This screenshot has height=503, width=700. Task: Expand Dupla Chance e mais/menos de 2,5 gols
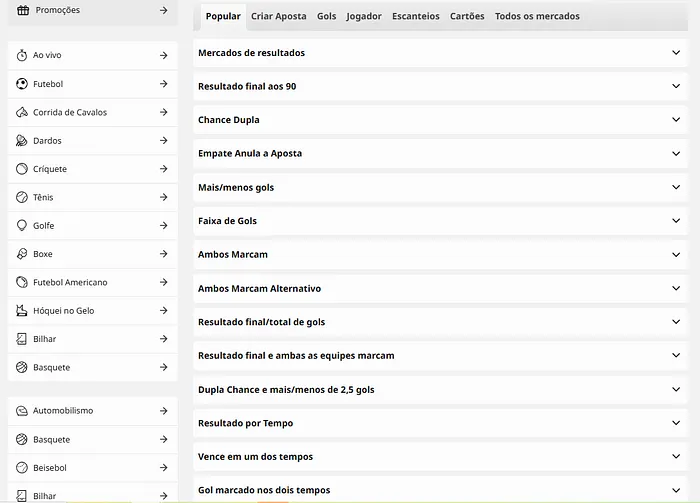440,389
